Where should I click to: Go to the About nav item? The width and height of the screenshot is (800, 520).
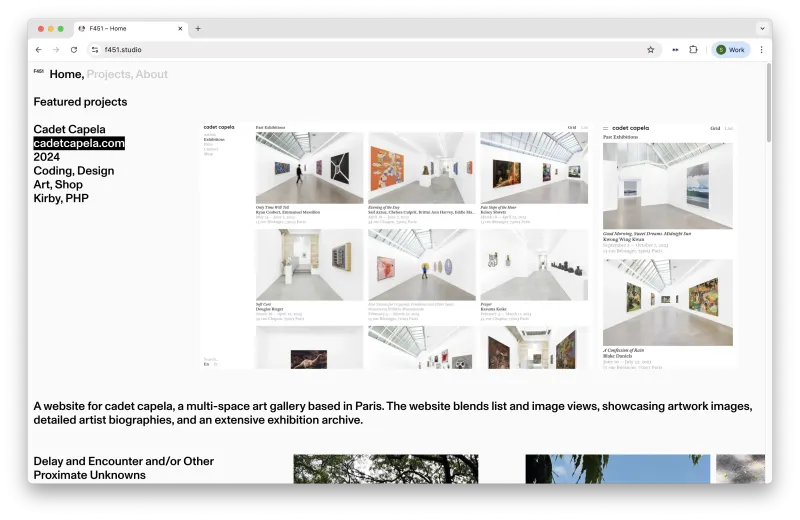click(152, 74)
